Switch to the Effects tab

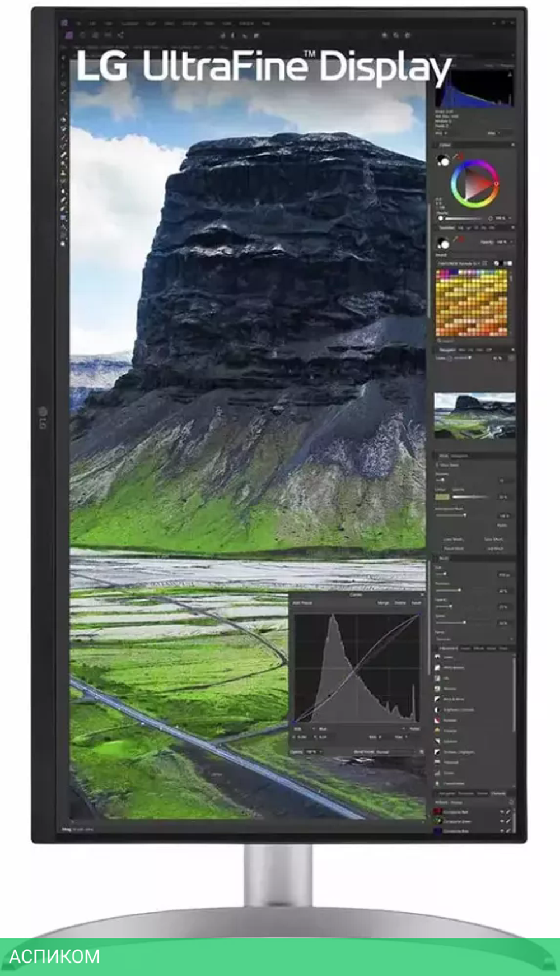point(479,648)
